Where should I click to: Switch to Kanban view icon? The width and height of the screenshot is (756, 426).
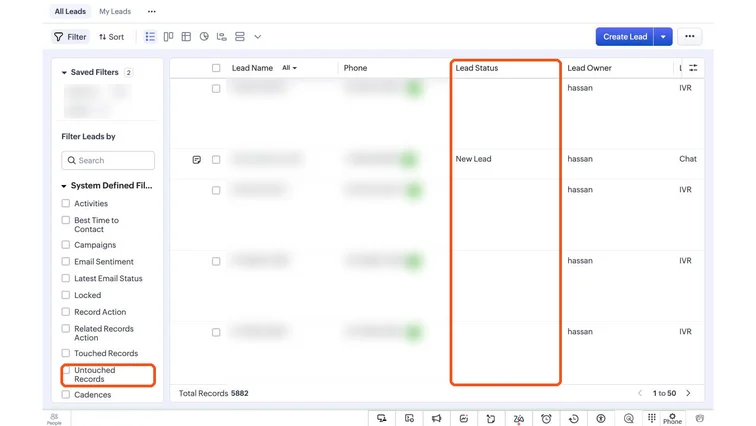pos(168,37)
